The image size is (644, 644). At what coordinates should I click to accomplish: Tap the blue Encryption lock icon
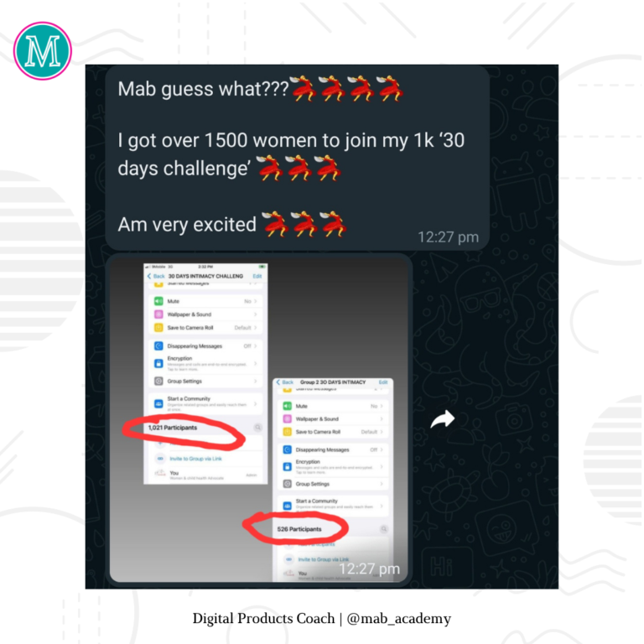[x=158, y=363]
